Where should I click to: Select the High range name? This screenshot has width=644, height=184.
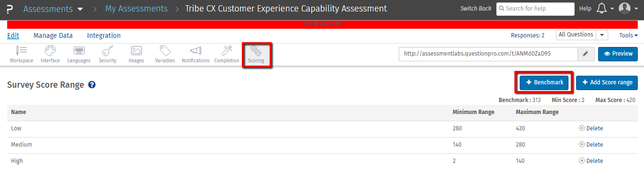click(x=17, y=161)
